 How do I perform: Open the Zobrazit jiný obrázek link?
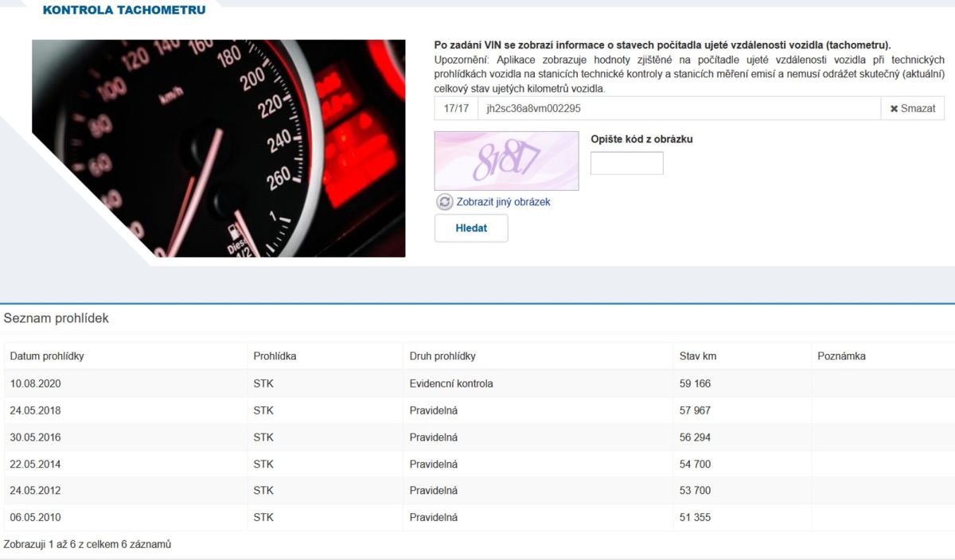[503, 202]
